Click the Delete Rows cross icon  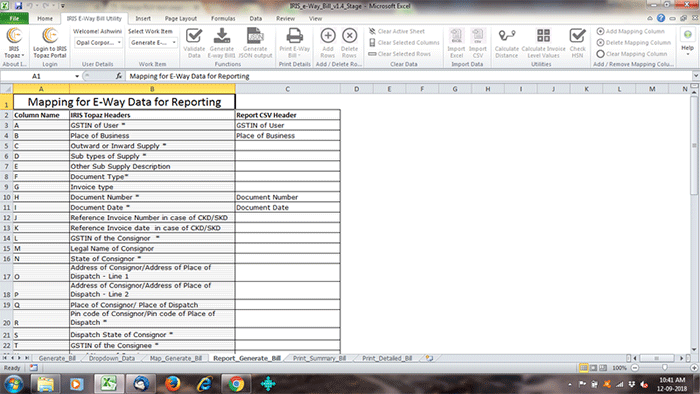pos(349,36)
